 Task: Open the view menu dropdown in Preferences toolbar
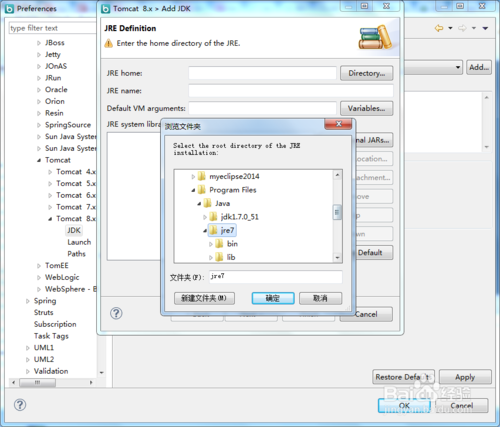[x=485, y=28]
